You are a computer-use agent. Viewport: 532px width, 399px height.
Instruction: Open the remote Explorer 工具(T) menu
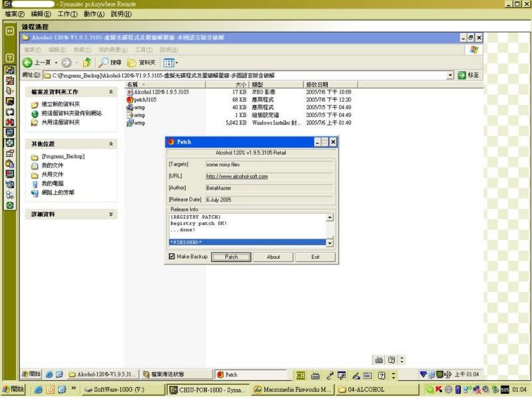pos(144,50)
